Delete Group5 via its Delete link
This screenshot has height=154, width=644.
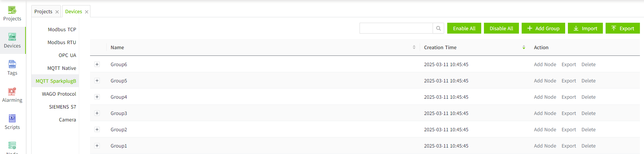click(x=588, y=81)
